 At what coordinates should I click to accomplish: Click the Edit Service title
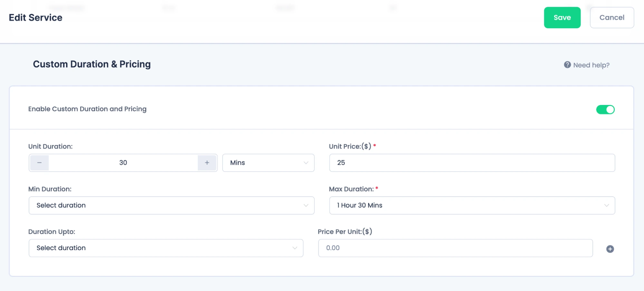coord(35,18)
